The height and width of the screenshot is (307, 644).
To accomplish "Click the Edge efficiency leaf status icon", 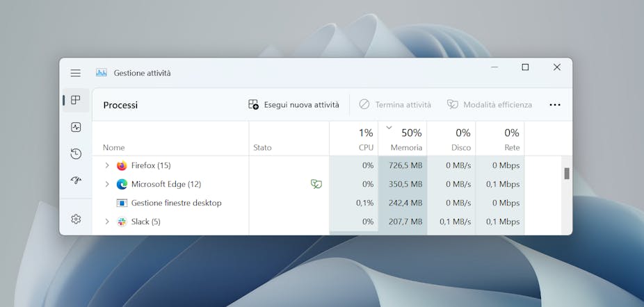I will pyautogui.click(x=316, y=184).
